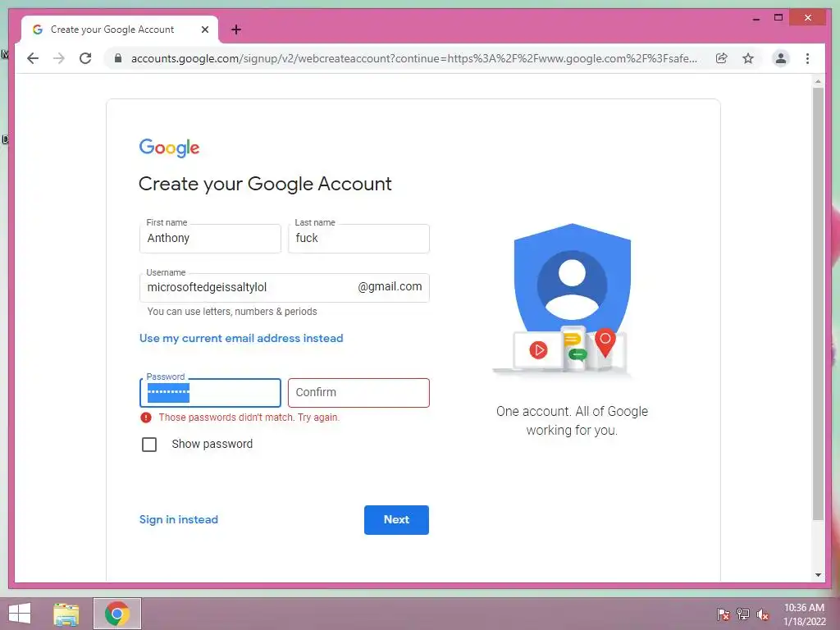Viewport: 840px width, 630px height.
Task: Open the Windows Start button
Action: pyautogui.click(x=20, y=614)
